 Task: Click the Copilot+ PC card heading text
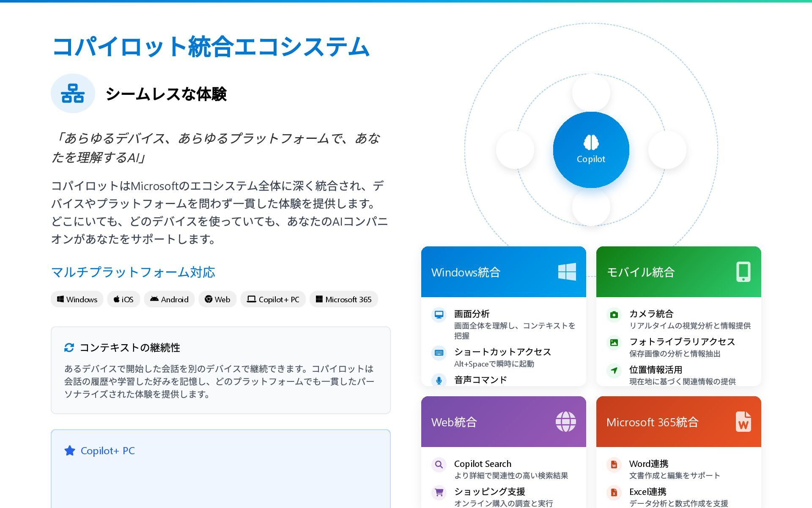coord(108,451)
